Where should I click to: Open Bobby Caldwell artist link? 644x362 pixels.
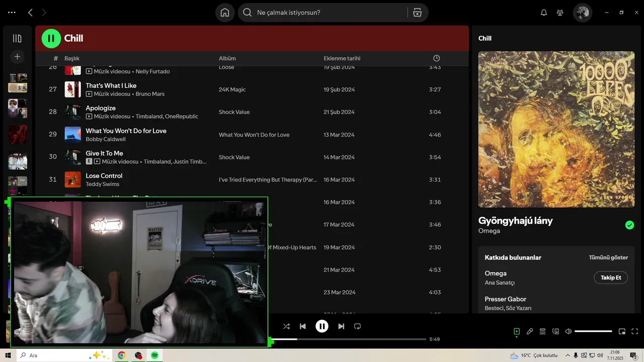106,139
